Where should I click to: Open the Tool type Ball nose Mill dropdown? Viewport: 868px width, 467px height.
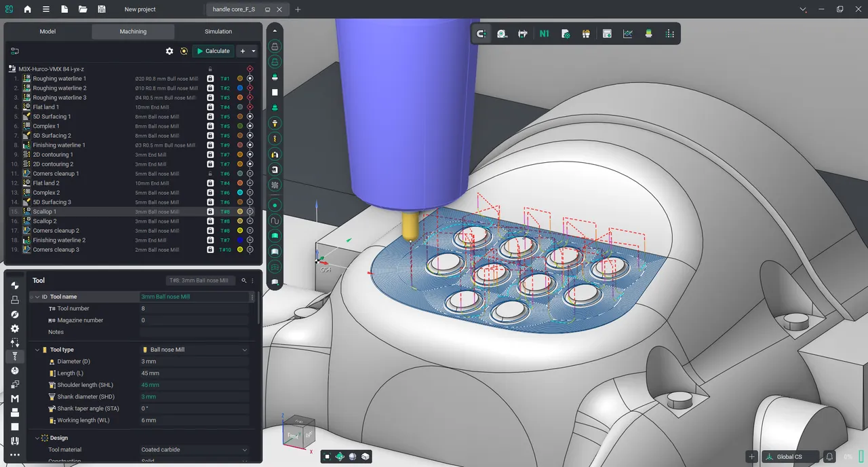(x=195, y=350)
